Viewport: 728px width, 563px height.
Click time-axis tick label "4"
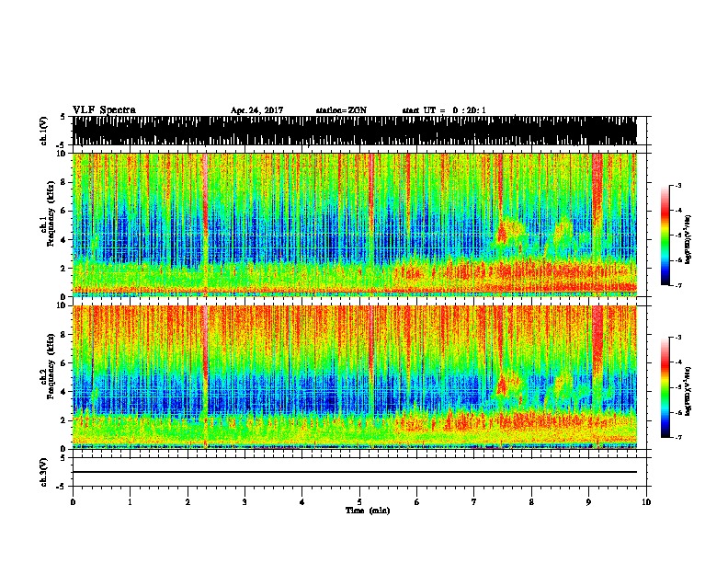301,502
